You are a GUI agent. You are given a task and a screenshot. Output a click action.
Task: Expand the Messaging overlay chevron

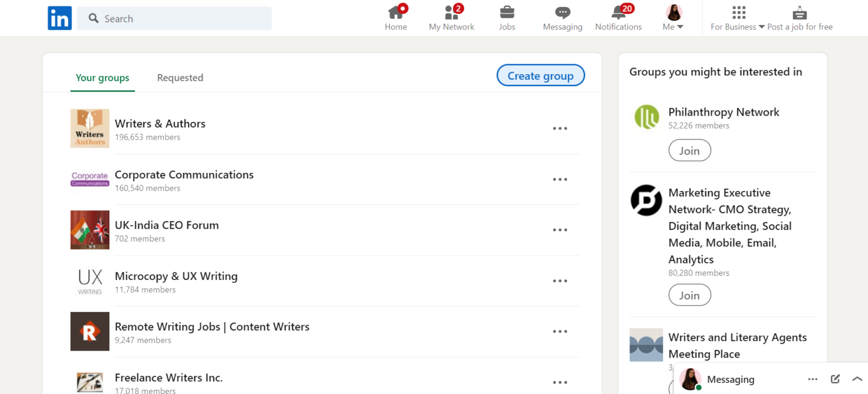(x=857, y=379)
